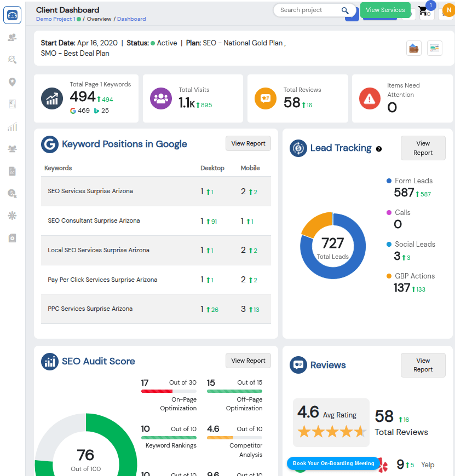The width and height of the screenshot is (455, 476).
Task: Go to the Dashboard breadcrumb link
Action: (x=131, y=19)
